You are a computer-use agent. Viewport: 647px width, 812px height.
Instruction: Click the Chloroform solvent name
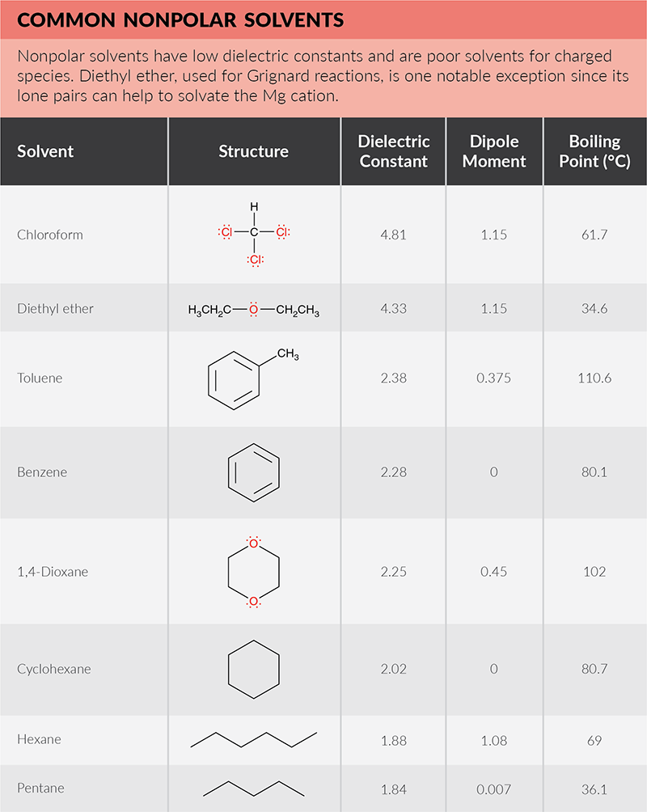coord(50,235)
